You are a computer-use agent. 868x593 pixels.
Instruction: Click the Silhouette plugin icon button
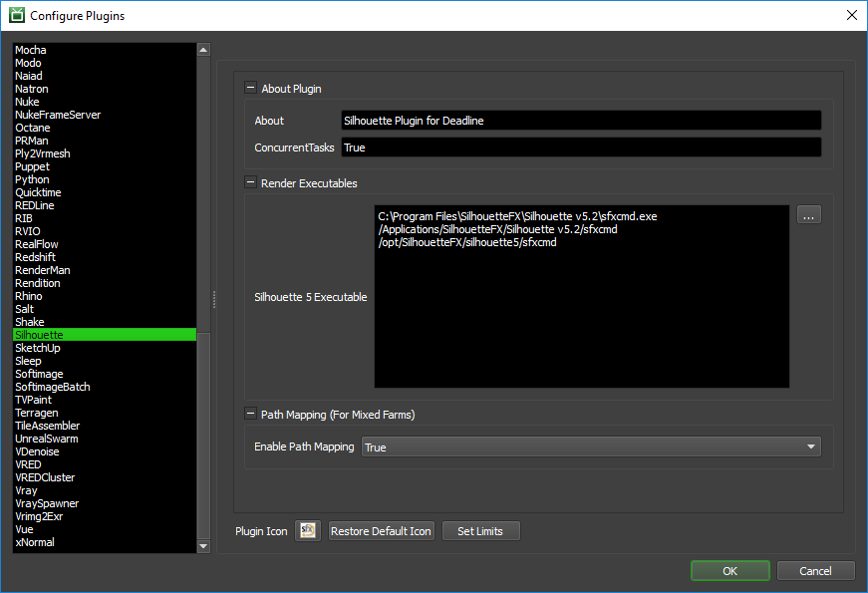(308, 531)
